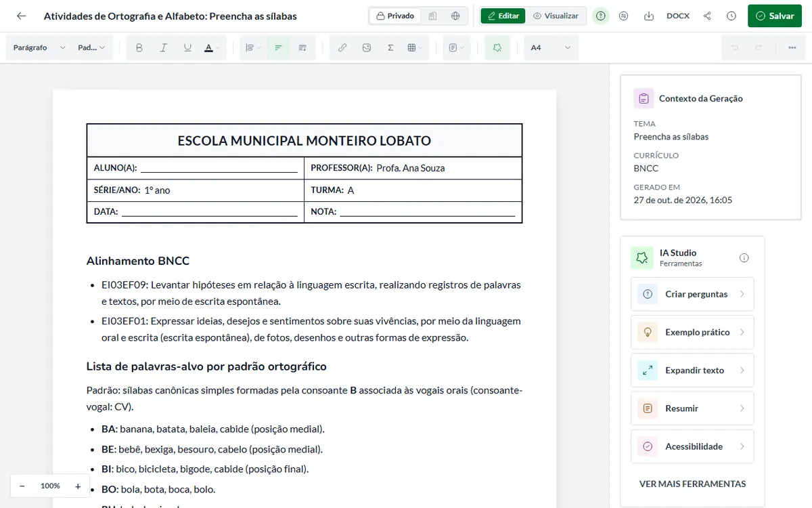Click VER MAIS FERRAMENTAS link

(692, 484)
